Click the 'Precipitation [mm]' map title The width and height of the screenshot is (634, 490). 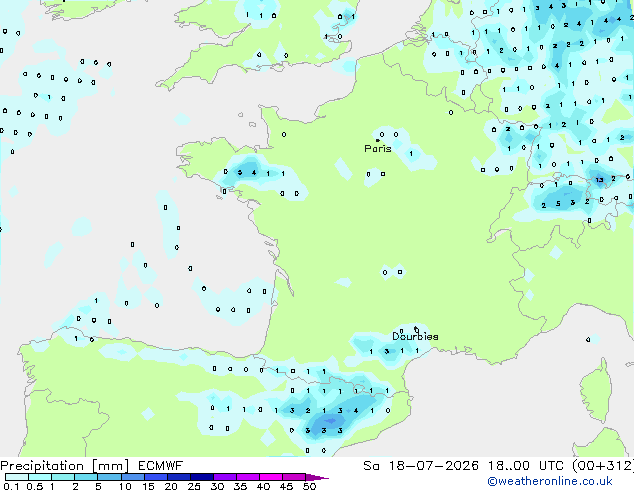(65, 466)
